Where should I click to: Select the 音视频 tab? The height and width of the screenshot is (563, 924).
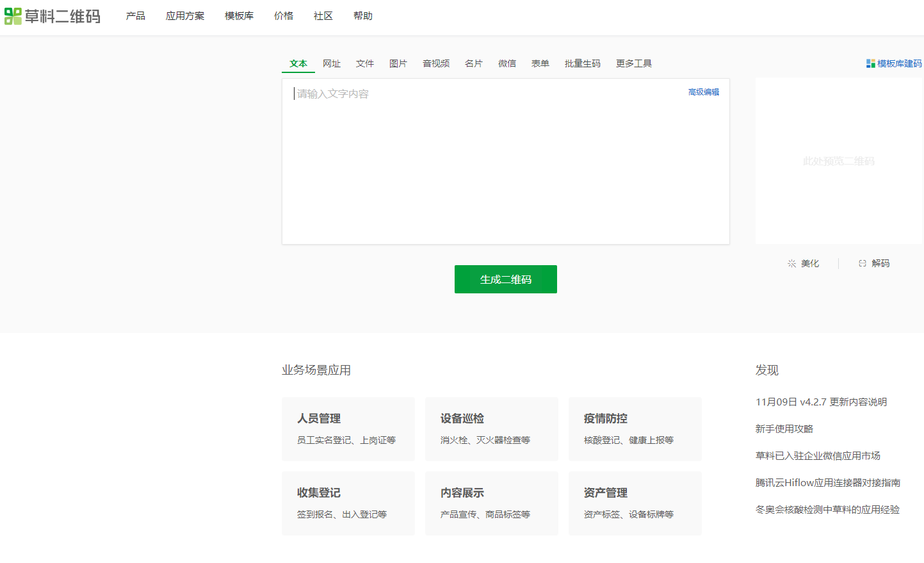click(x=435, y=63)
